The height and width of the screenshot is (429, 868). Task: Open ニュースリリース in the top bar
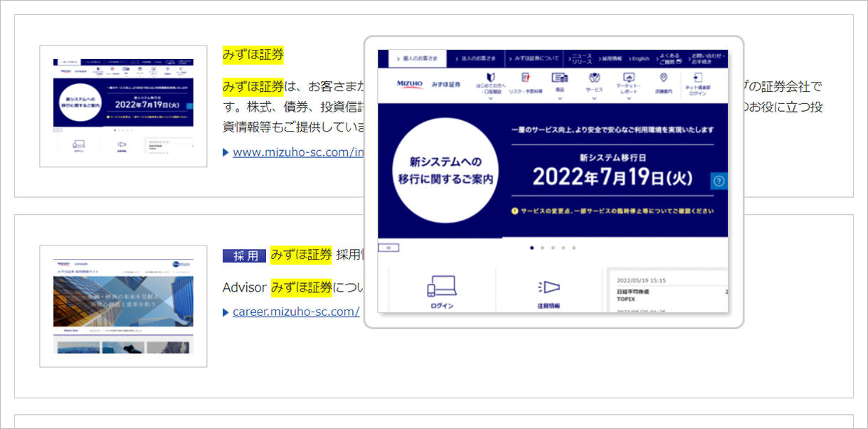[578, 58]
